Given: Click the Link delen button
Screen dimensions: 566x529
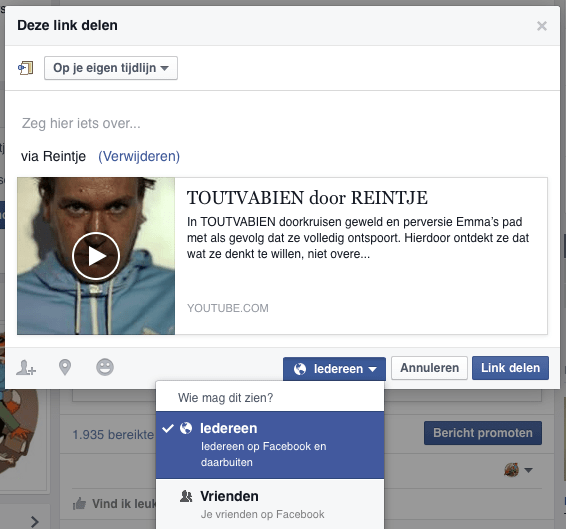Looking at the screenshot, I should tap(510, 368).
